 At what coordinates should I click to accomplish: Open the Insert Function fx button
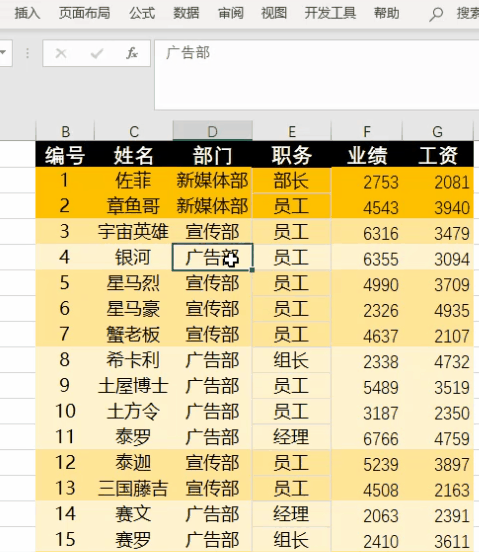point(132,54)
